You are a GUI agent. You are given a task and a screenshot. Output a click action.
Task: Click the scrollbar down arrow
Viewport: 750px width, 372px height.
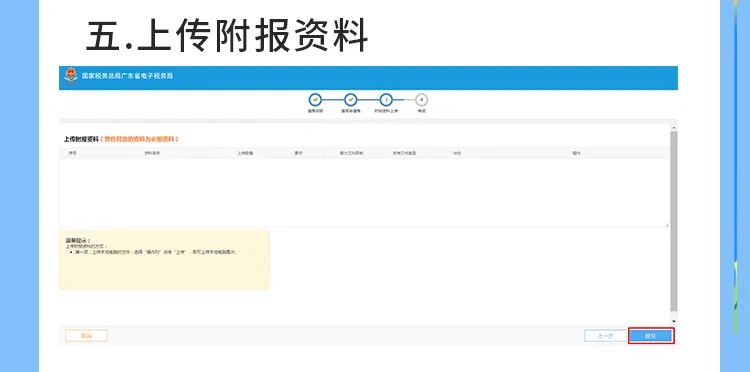[x=674, y=321]
